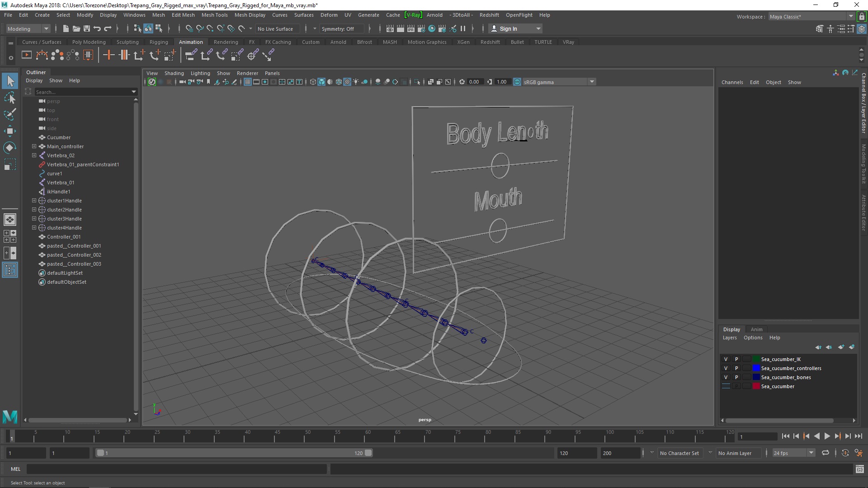Open the 24 fps frame rate dropdown

pyautogui.click(x=793, y=453)
